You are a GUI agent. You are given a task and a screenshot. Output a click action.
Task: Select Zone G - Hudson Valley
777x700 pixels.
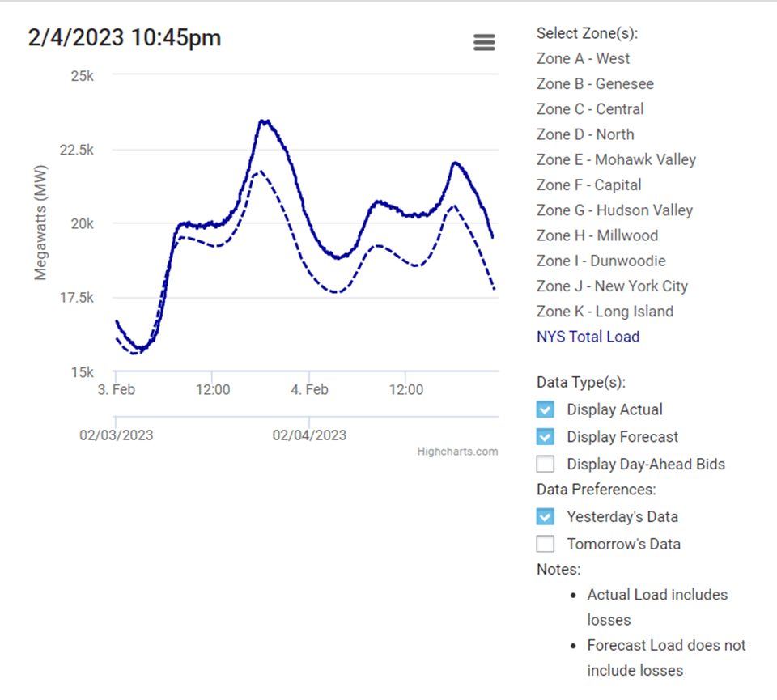coord(614,210)
